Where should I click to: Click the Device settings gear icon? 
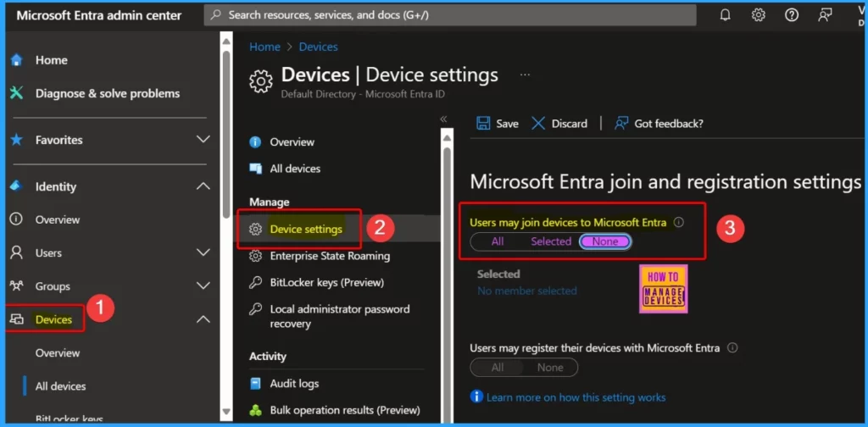255,229
